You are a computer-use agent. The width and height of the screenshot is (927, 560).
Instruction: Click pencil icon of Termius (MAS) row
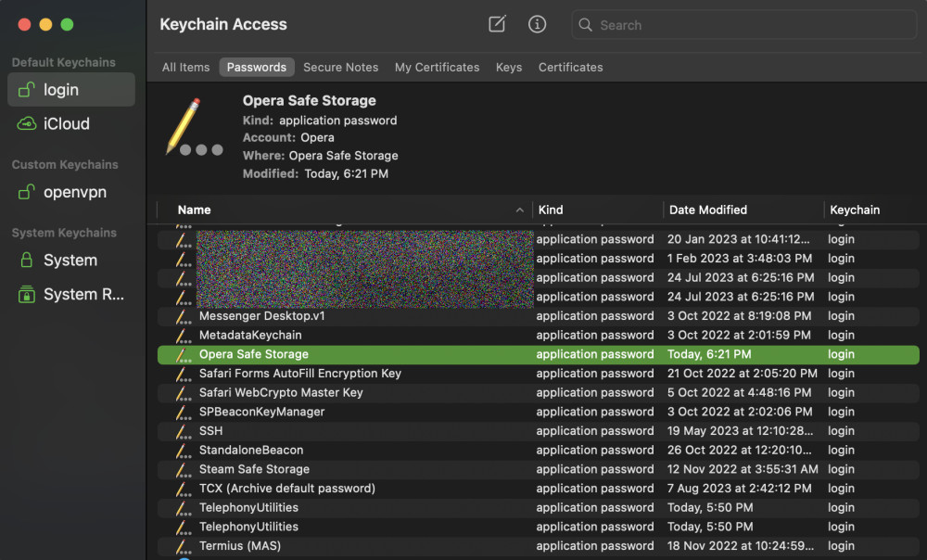click(x=184, y=546)
